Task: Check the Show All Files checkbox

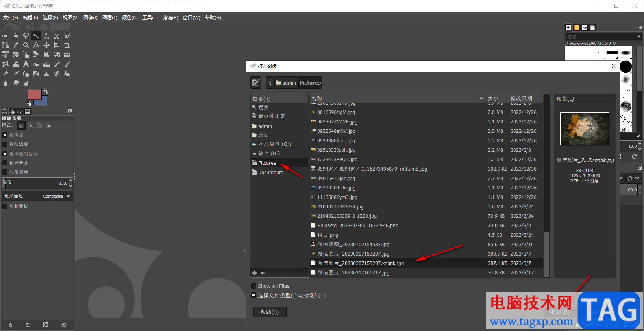Action: [254, 286]
